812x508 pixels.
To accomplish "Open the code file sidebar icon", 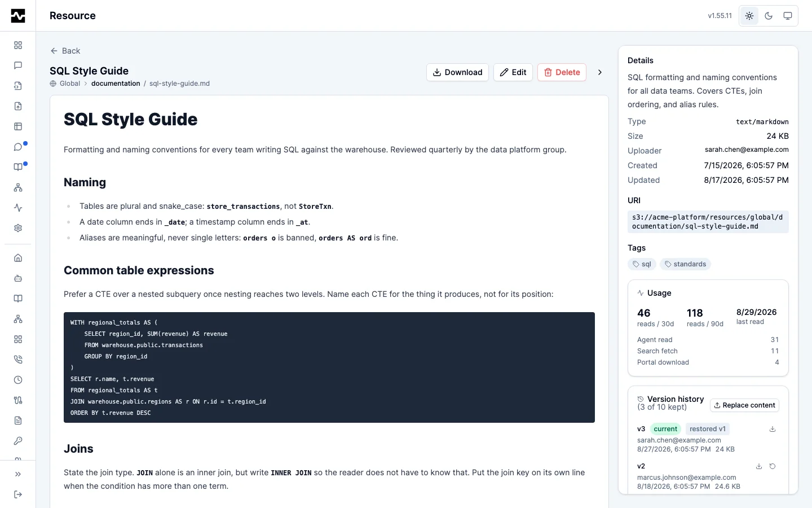I will (x=18, y=86).
